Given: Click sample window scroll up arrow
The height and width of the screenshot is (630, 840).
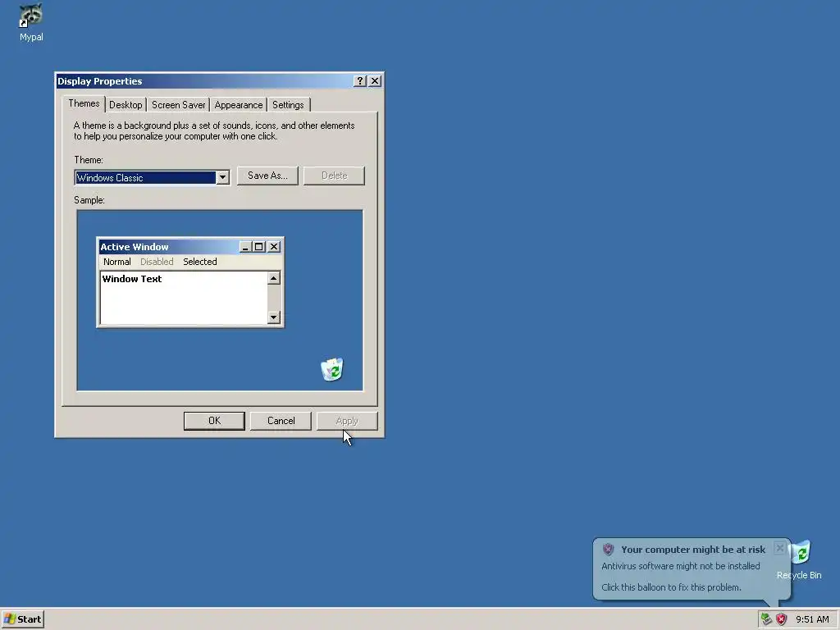Looking at the screenshot, I should click(x=274, y=278).
